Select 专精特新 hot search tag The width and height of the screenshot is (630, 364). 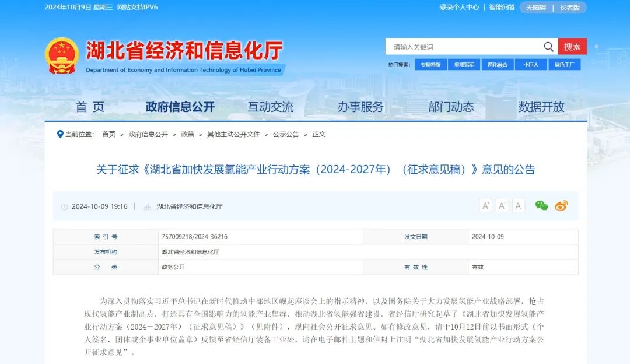[431, 64]
